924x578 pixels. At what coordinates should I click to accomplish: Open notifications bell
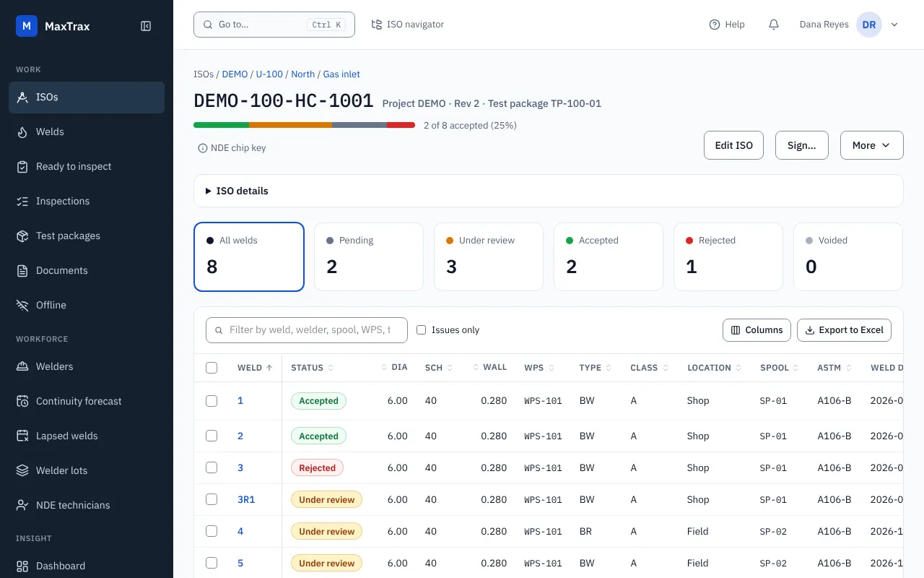(774, 25)
